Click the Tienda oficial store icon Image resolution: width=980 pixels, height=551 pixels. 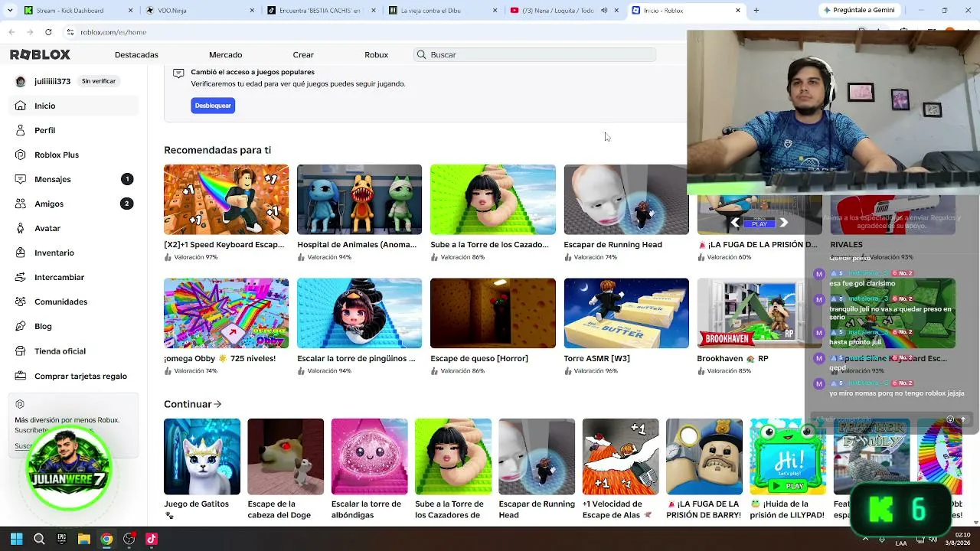(x=20, y=351)
